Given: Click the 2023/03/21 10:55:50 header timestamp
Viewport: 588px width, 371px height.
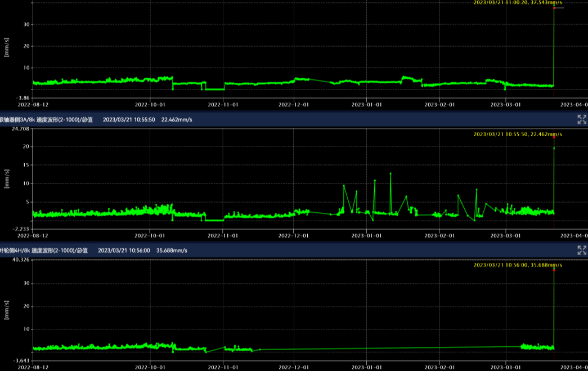Looking at the screenshot, I should pos(129,119).
